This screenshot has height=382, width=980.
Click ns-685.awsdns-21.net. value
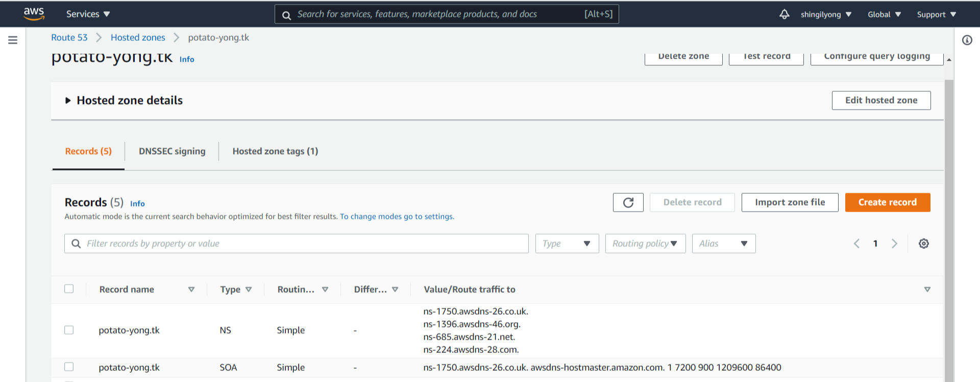[469, 337]
